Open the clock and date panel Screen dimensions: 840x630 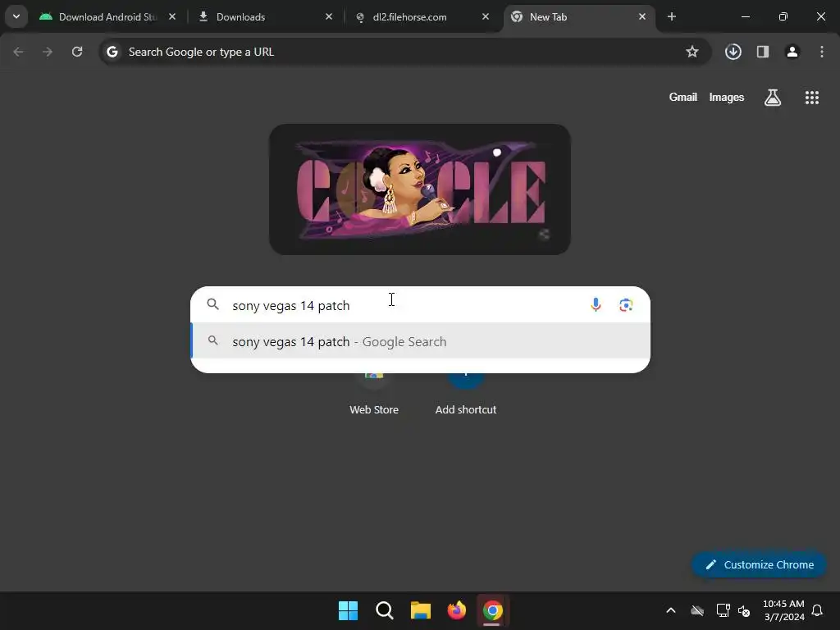[783, 610]
